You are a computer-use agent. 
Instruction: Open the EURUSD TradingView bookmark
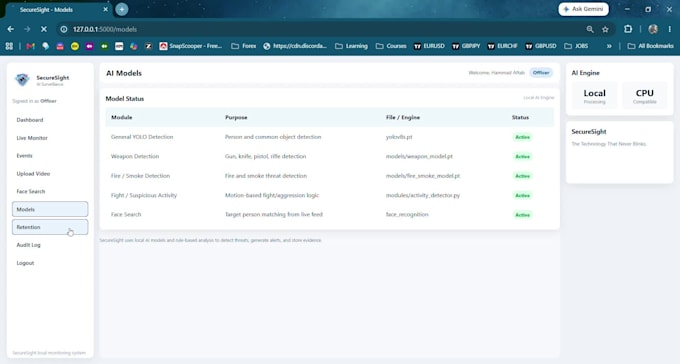[429, 46]
